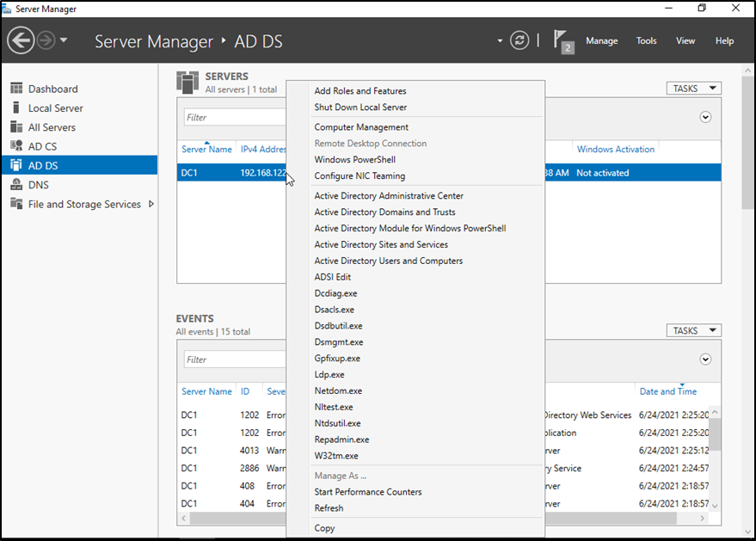Expand File and Storage Services arrow
Viewport: 756px width, 541px height.
tap(151, 204)
